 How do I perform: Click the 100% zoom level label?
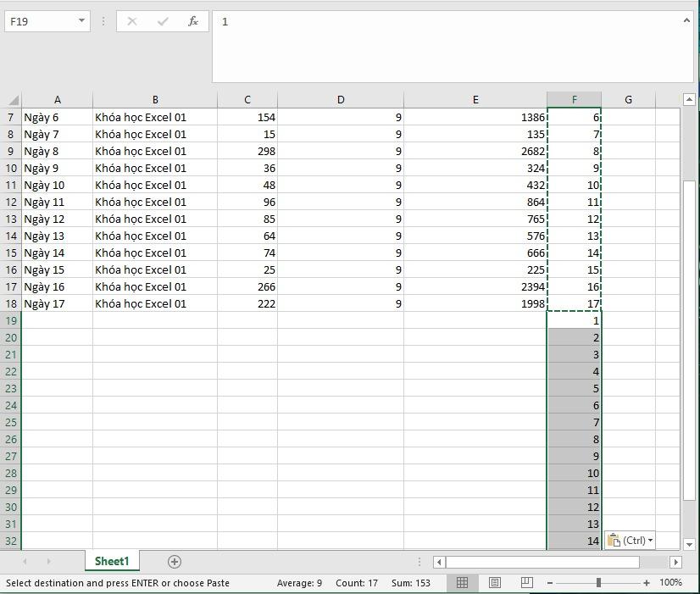[671, 583]
